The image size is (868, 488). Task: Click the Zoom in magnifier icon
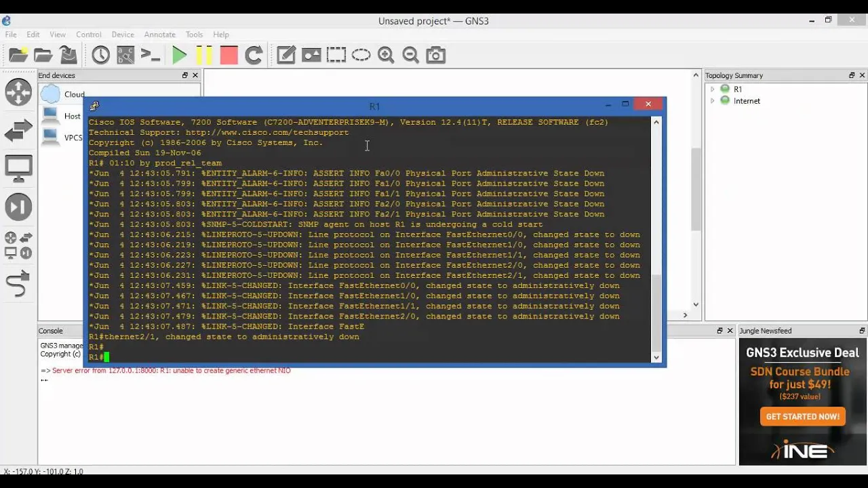(x=386, y=55)
